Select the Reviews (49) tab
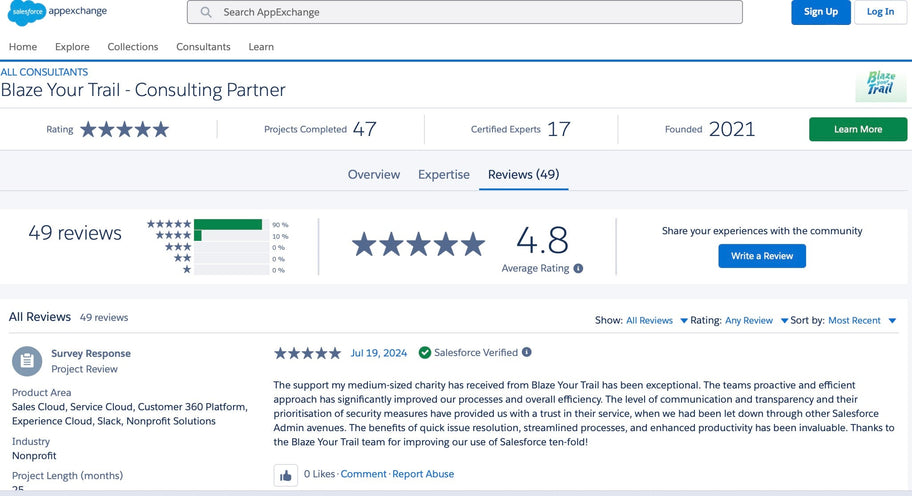Screen dimensions: 912x496 click(523, 174)
